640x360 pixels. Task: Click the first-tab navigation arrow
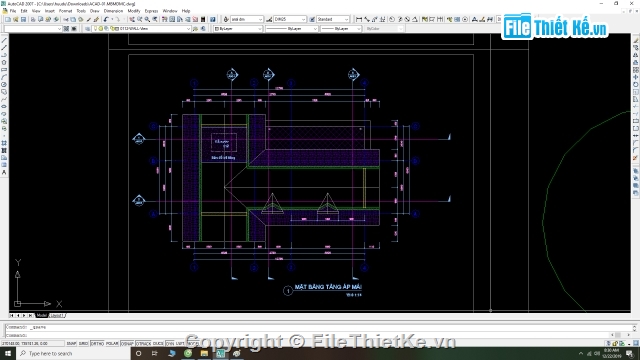click(x=11, y=316)
